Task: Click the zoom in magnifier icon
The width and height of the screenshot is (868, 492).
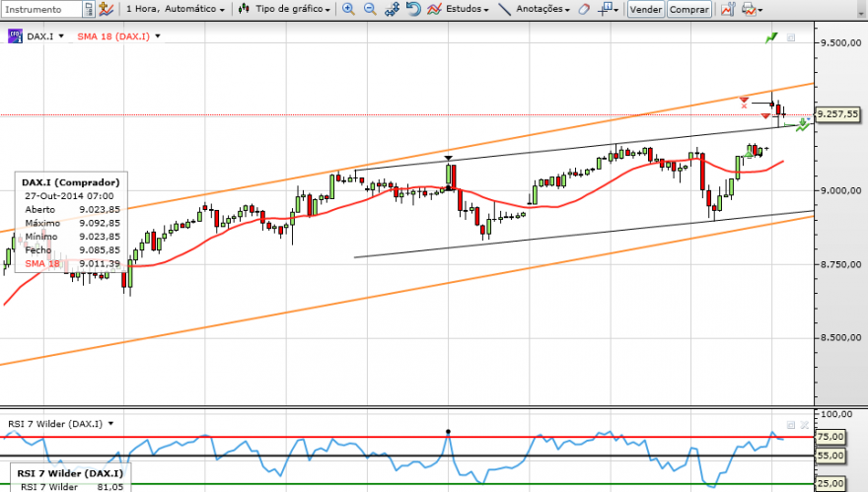Action: (348, 9)
